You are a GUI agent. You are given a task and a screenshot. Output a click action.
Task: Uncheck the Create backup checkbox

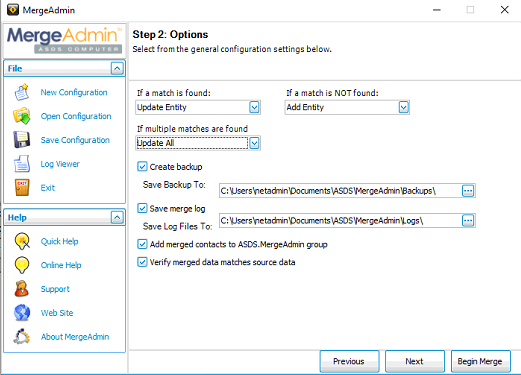(142, 166)
